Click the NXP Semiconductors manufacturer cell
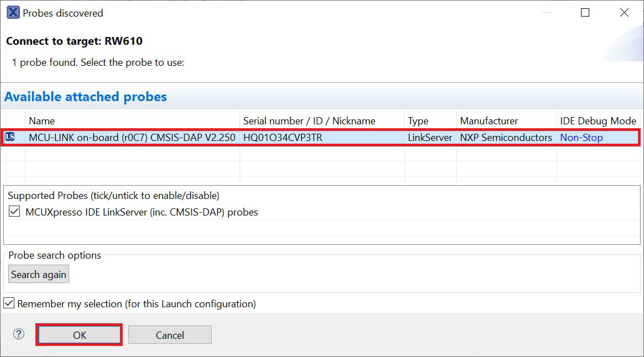This screenshot has width=644, height=357. click(506, 138)
